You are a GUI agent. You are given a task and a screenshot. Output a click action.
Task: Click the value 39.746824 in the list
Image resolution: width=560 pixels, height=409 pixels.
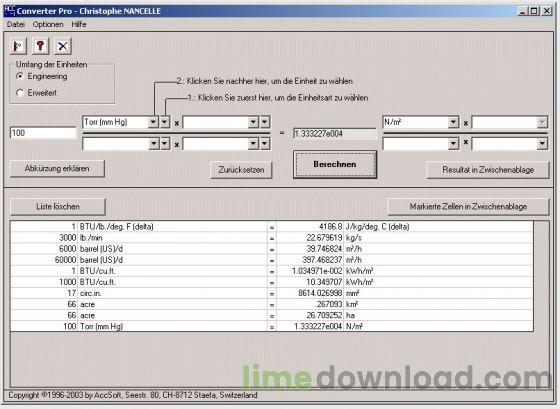310,249
